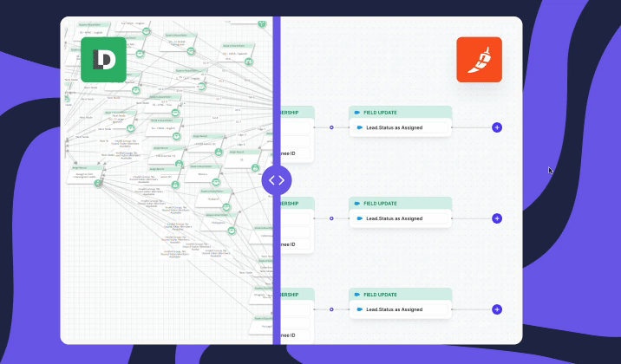This screenshot has width=621, height=364.
Task: Click the orange chili pepper logo
Action: 480,60
